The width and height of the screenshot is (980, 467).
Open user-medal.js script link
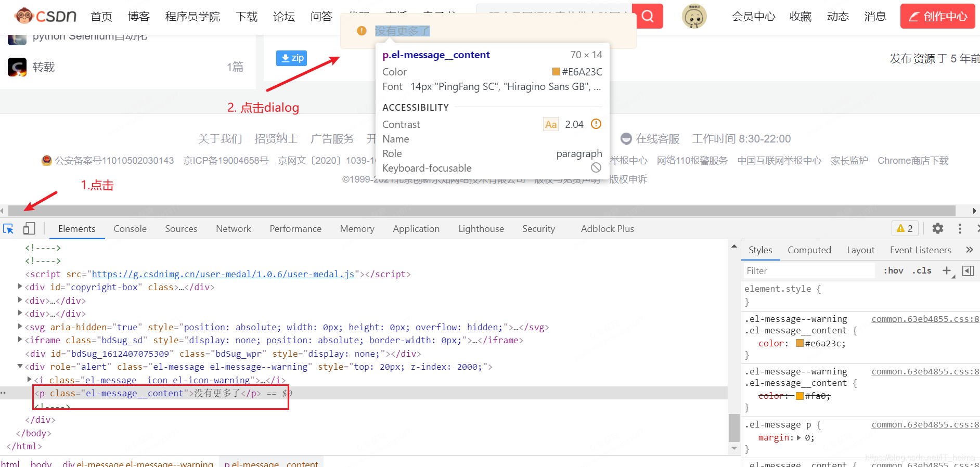[223, 274]
